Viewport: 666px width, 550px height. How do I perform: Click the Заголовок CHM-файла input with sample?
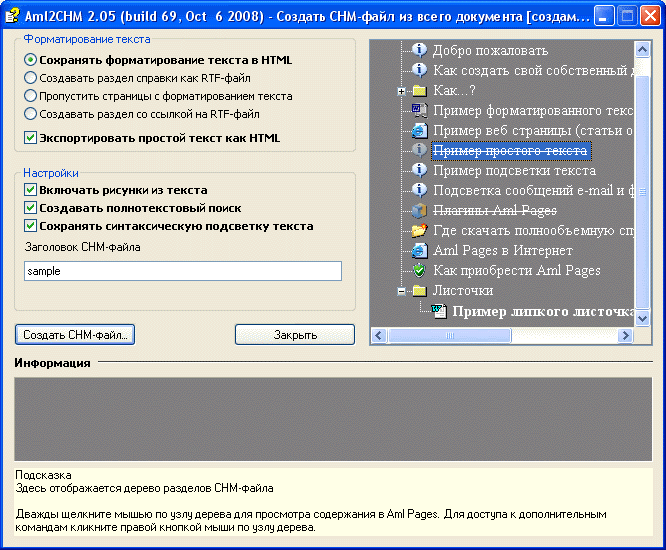(183, 271)
